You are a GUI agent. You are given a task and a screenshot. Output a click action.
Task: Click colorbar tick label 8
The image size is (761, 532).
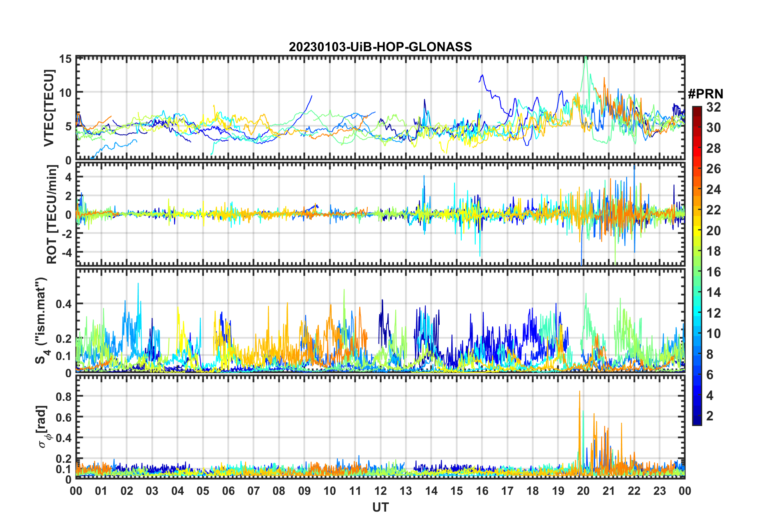coord(710,354)
